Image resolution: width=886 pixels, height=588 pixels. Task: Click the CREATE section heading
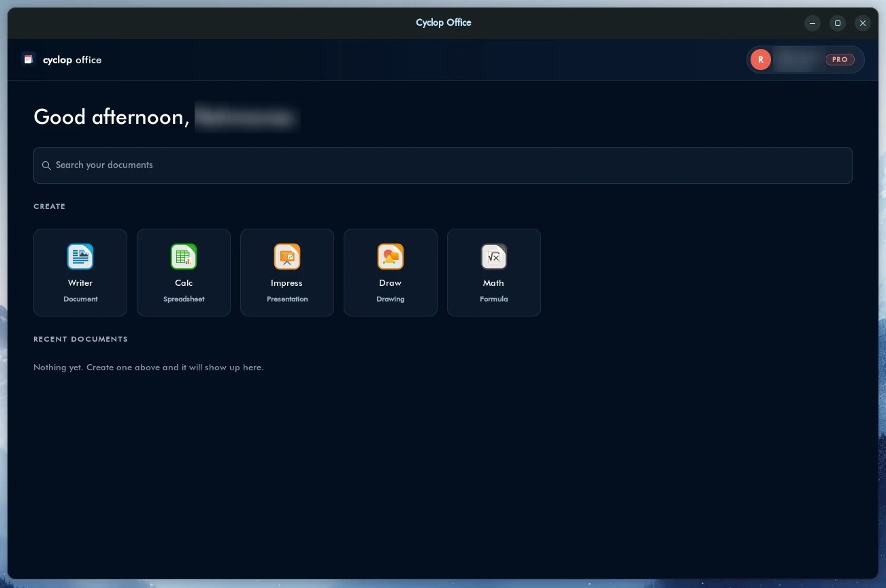[x=50, y=206]
